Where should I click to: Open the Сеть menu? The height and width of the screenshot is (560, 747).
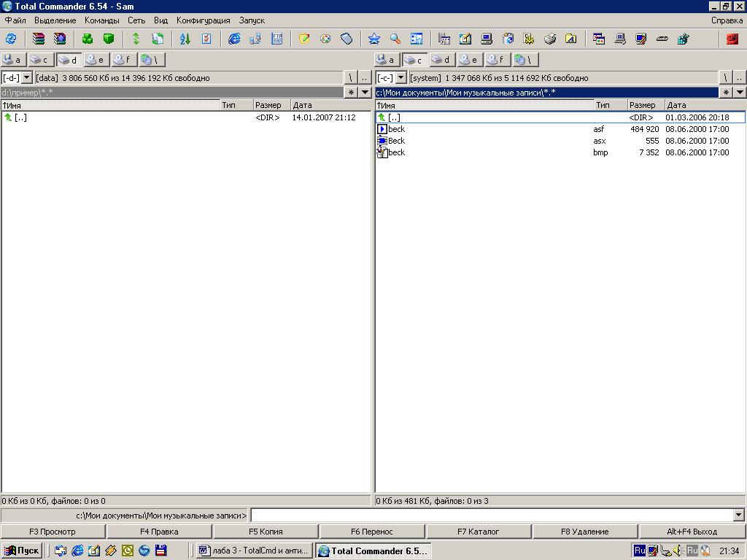[x=136, y=20]
